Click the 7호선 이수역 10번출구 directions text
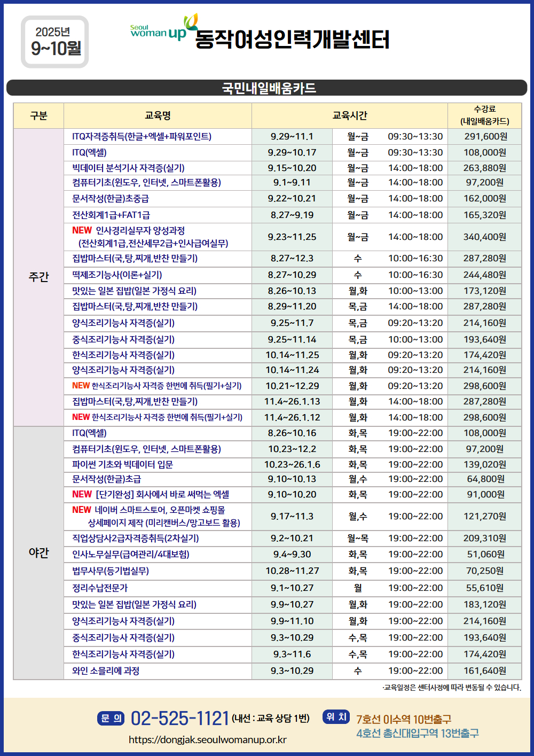 click(404, 720)
